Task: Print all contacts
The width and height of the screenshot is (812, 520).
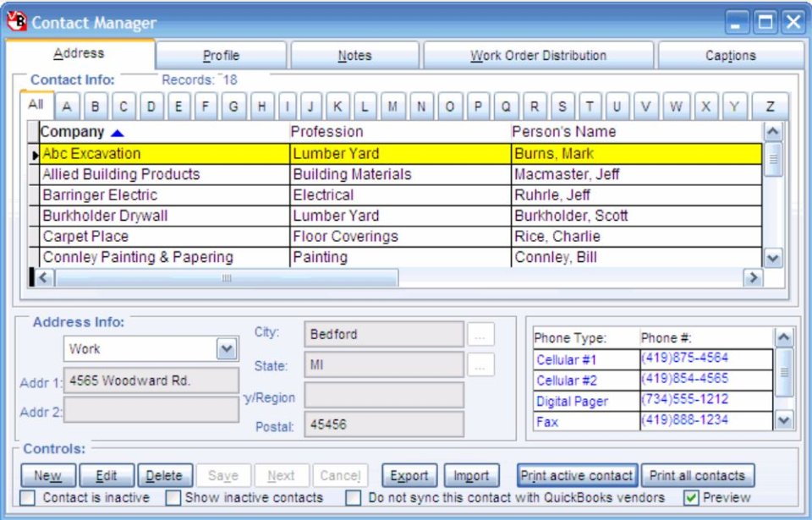Action: (699, 475)
